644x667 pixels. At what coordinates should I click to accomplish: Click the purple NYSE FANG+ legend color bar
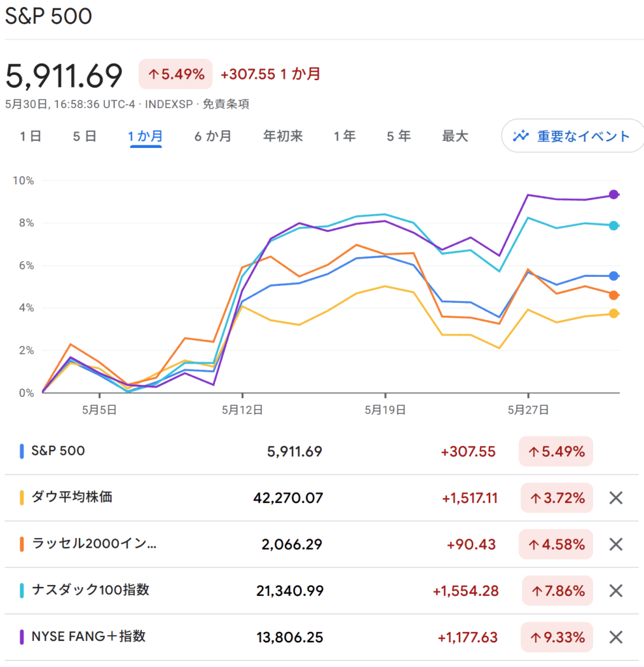[22, 637]
